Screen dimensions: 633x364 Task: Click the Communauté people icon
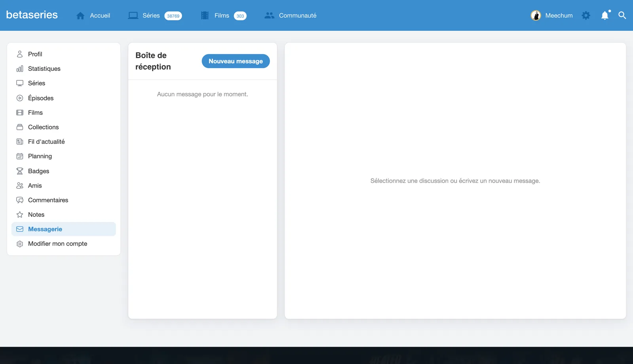click(269, 15)
